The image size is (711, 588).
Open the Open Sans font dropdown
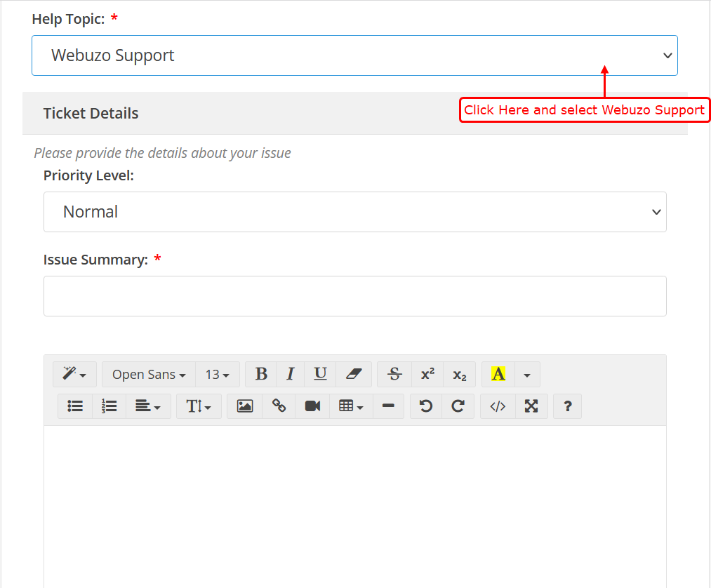148,375
